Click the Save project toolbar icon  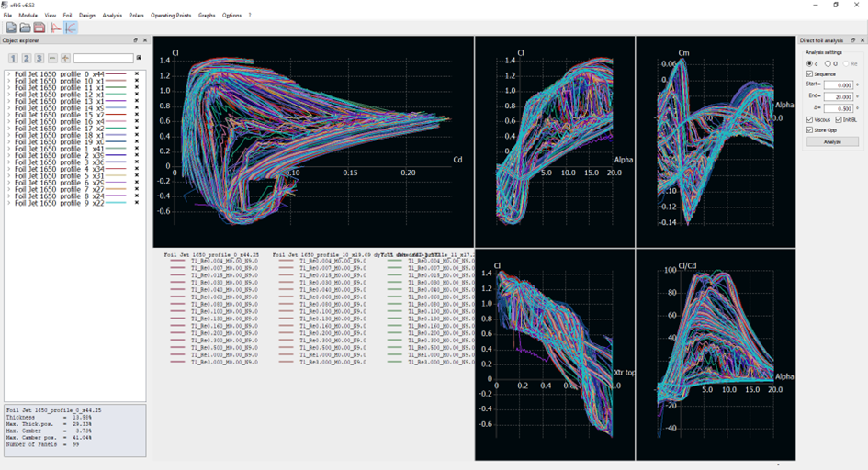(x=39, y=28)
